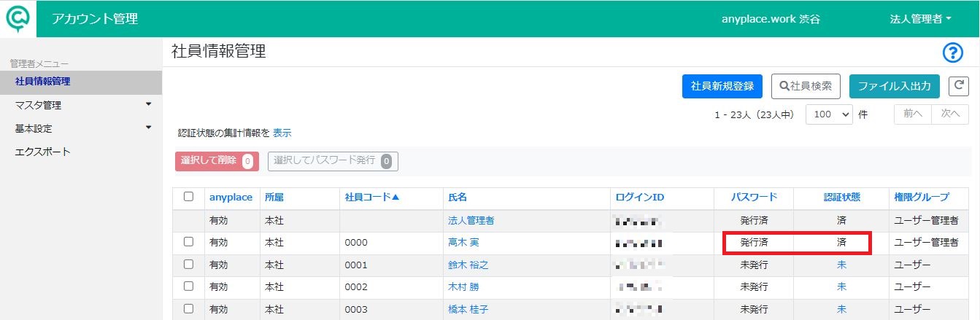Toggle the select-all header checkbox
Screen dimensions: 980x320
[x=189, y=197]
